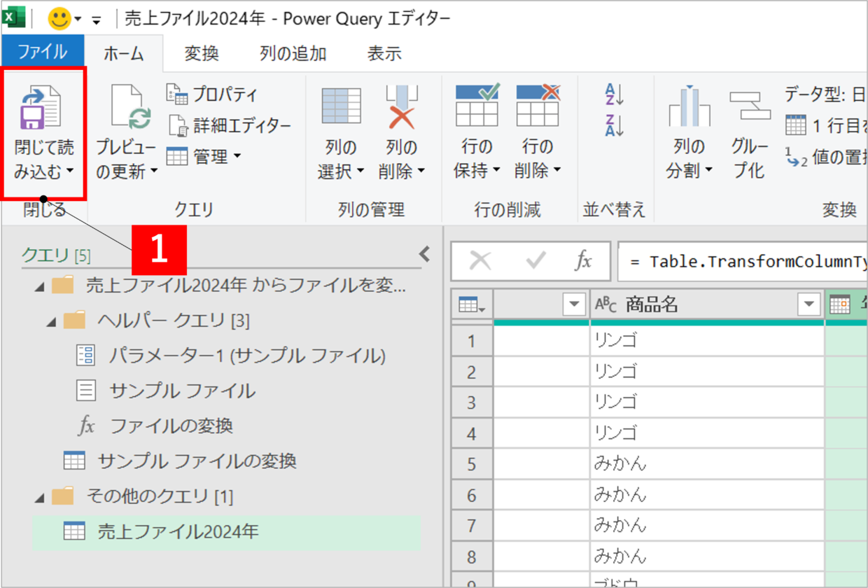Image resolution: width=868 pixels, height=588 pixels.
Task: Sort ascending with the A-Z icon
Action: [614, 94]
